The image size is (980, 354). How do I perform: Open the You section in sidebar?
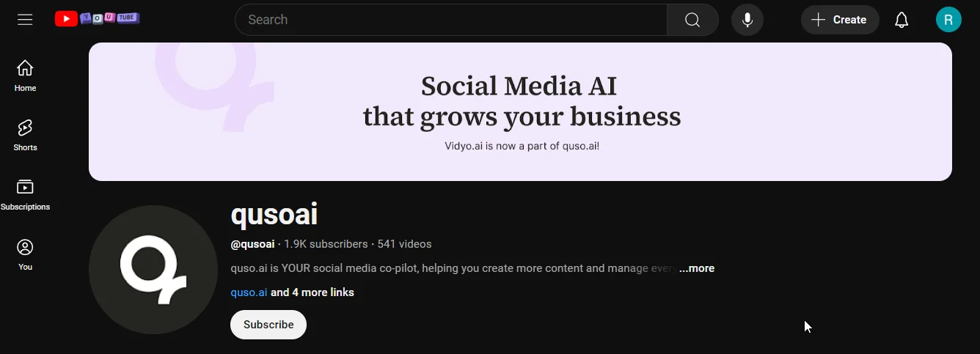(25, 254)
